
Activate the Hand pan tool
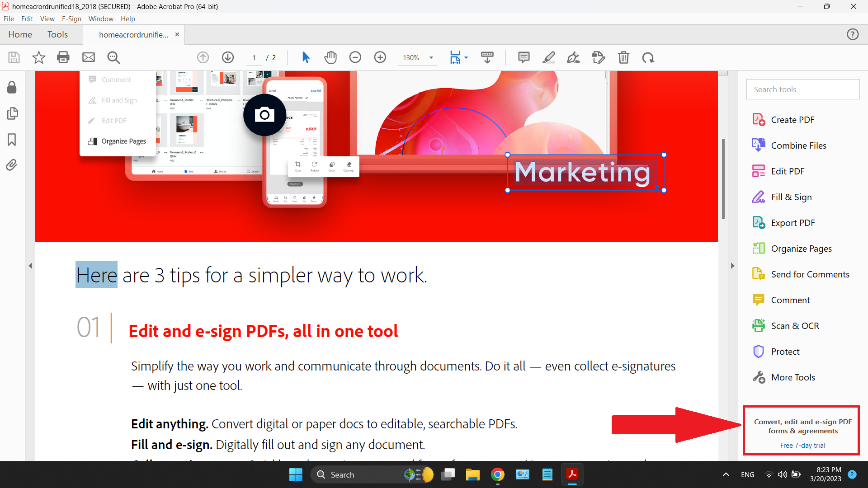point(330,57)
